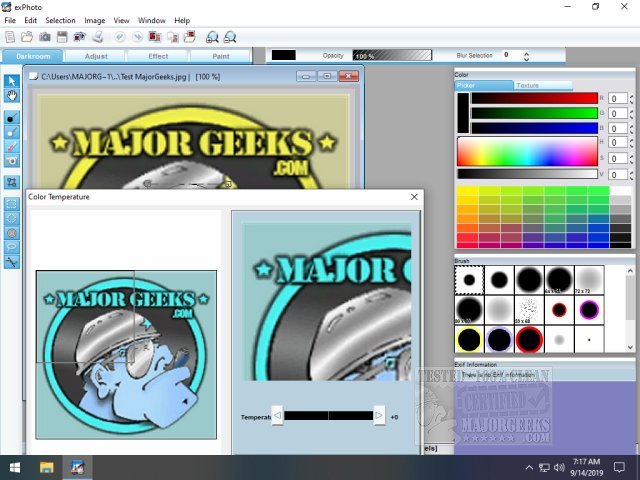The image size is (640, 480).
Task: Open File Explorer from the taskbar
Action: pos(47,468)
